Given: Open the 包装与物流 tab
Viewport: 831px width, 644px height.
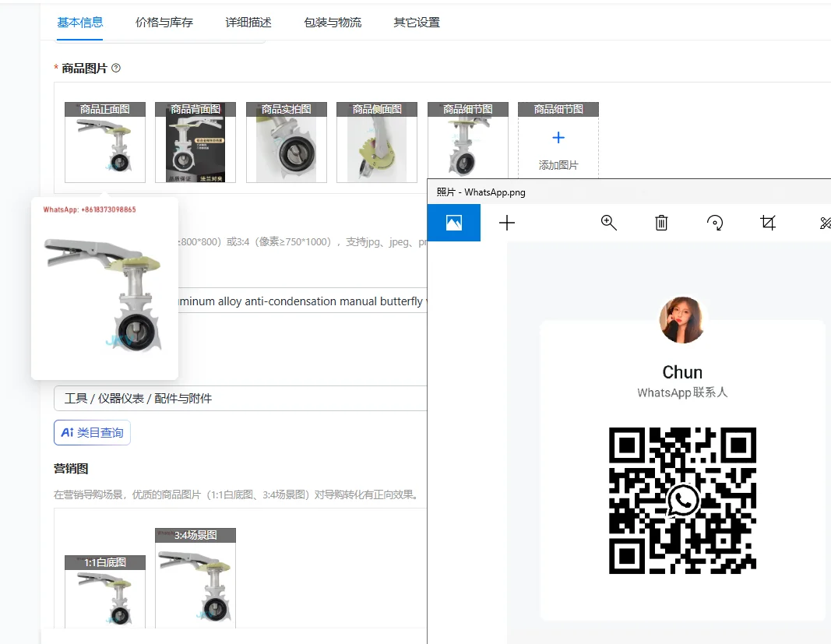Looking at the screenshot, I should pyautogui.click(x=333, y=23).
